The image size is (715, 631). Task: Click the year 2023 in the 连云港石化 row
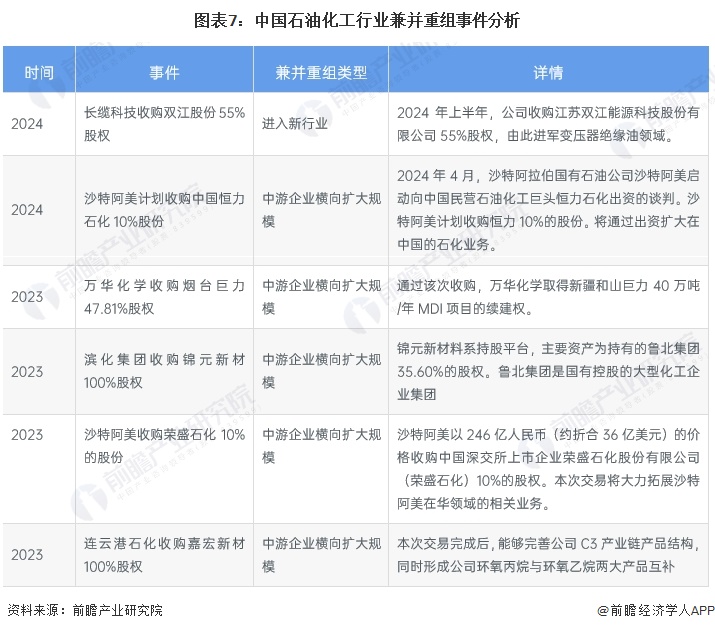pos(27,555)
